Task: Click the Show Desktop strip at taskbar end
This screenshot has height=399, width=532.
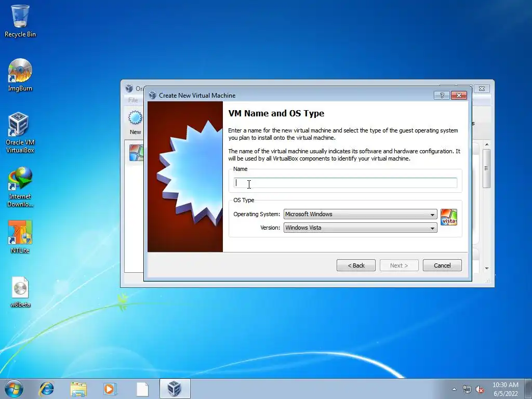Action: (x=528, y=389)
